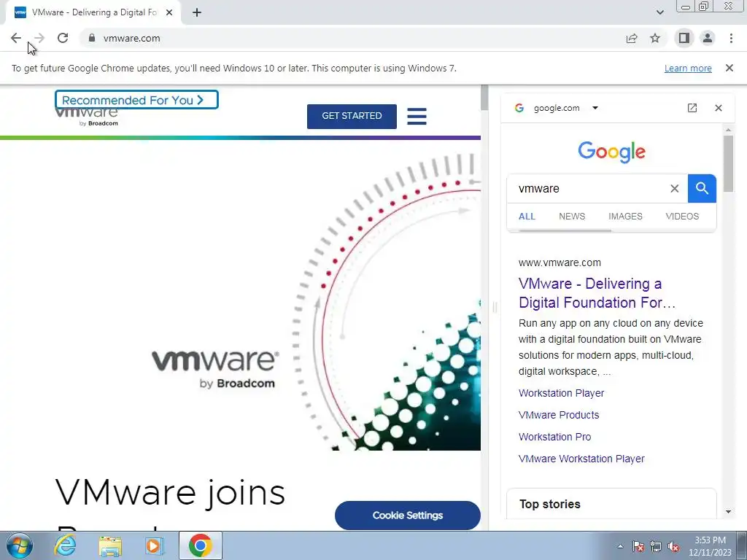Open Cookie Settings
The height and width of the screenshot is (560, 747).
408,516
